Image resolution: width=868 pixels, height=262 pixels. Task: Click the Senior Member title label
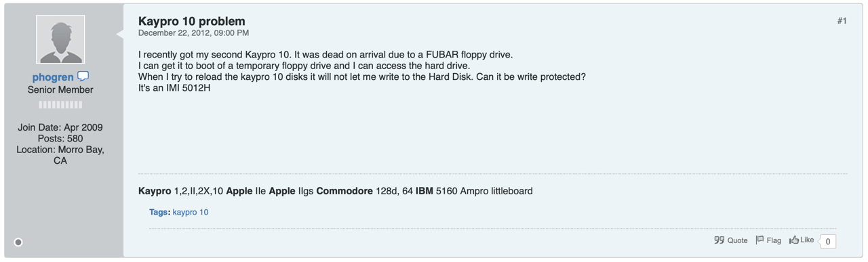(60, 89)
